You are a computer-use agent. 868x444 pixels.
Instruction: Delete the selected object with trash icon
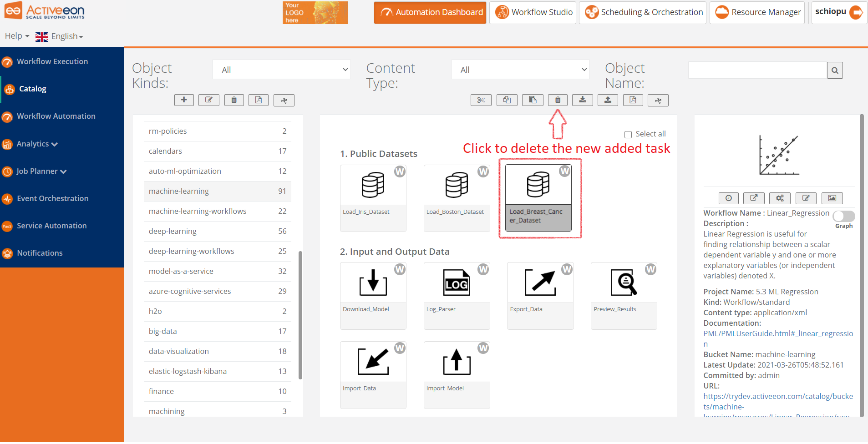[558, 100]
